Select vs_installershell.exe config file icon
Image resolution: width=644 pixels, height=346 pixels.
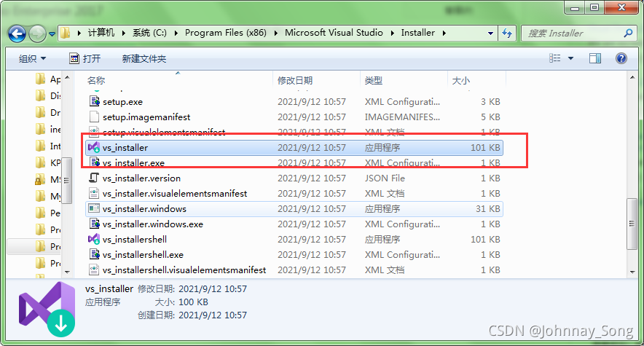coord(95,254)
